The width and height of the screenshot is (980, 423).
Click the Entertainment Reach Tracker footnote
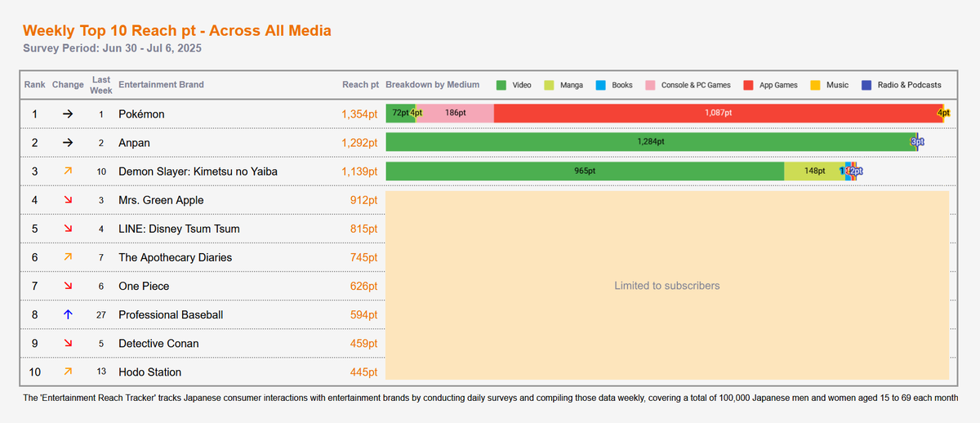tap(492, 398)
